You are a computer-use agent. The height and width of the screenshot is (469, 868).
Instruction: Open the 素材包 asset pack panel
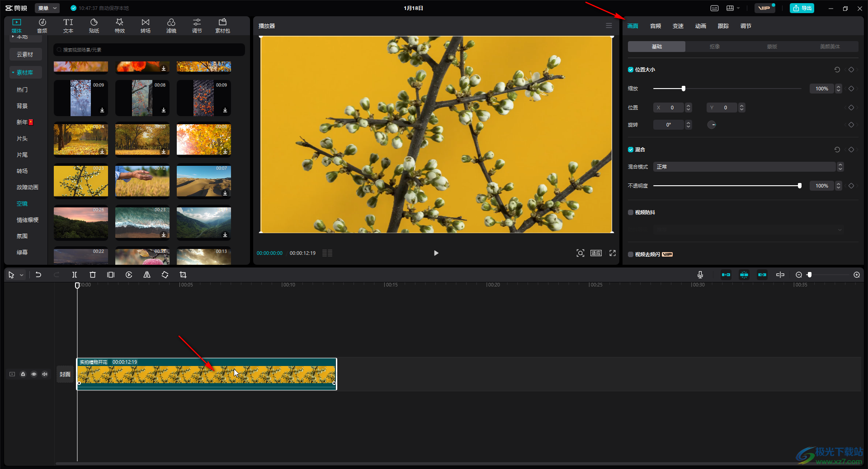[222, 26]
